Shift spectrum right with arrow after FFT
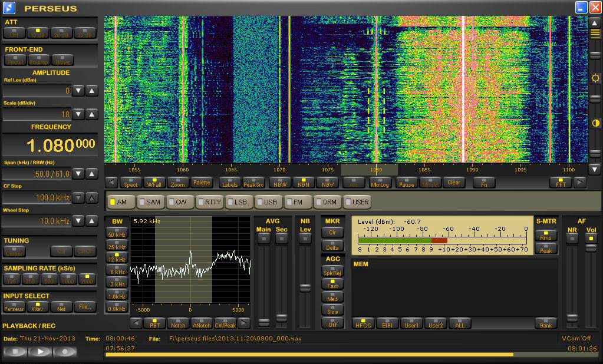603x364 pixels. (x=579, y=182)
